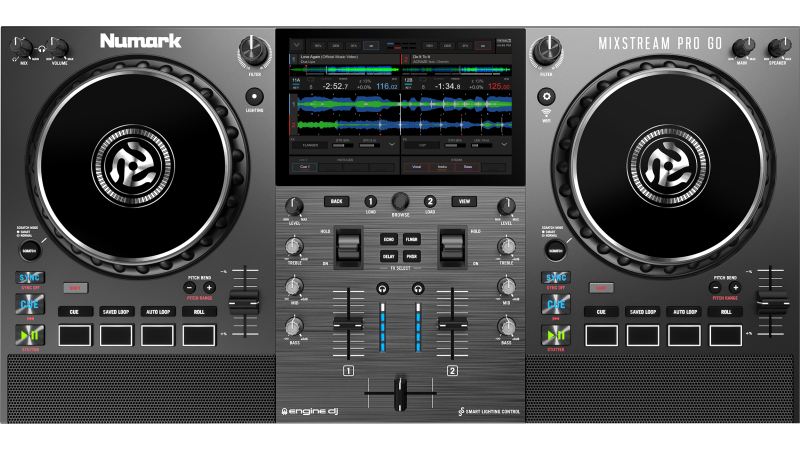Toggle left deck SYNC button
This screenshot has width=800, height=450.
coord(28,277)
